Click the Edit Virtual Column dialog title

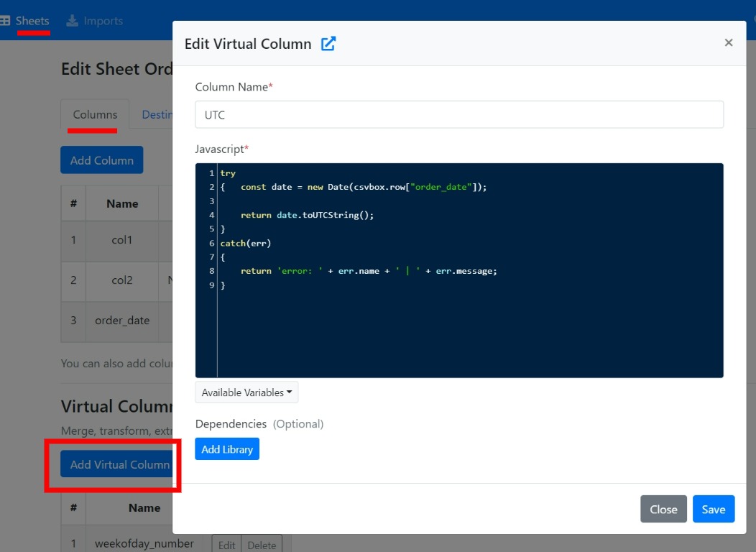[248, 44]
